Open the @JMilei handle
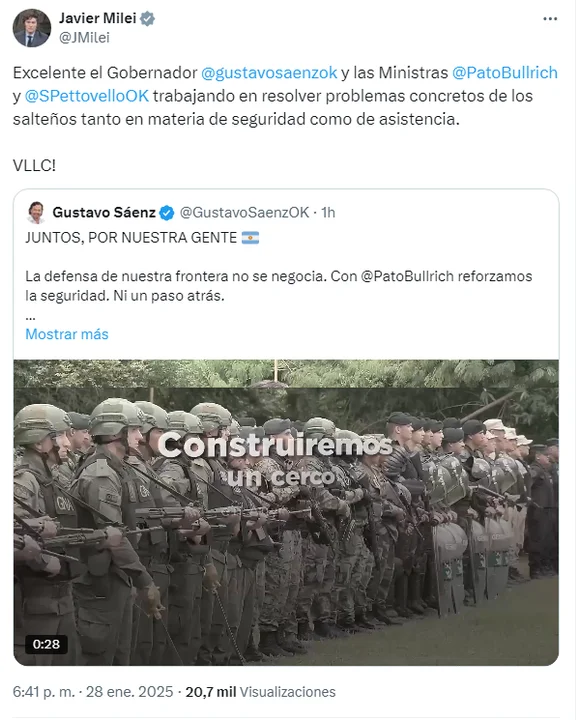This screenshot has width=580, height=720. tap(84, 38)
